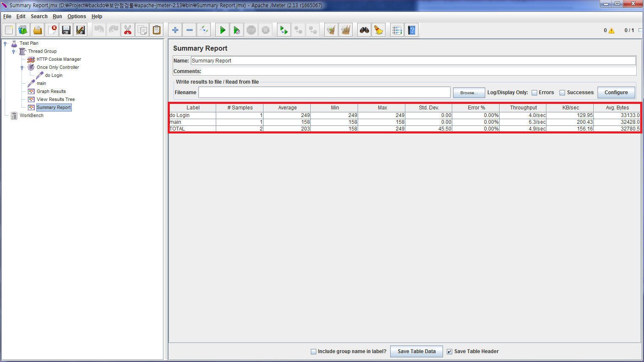Click the Redo arrow icon
Screen dimensions: 644x362
(114, 30)
